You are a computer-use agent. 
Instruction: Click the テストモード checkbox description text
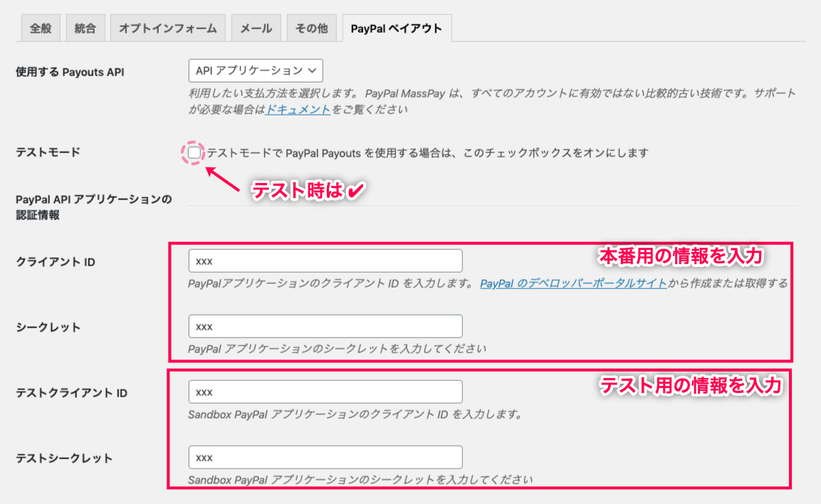click(427, 153)
